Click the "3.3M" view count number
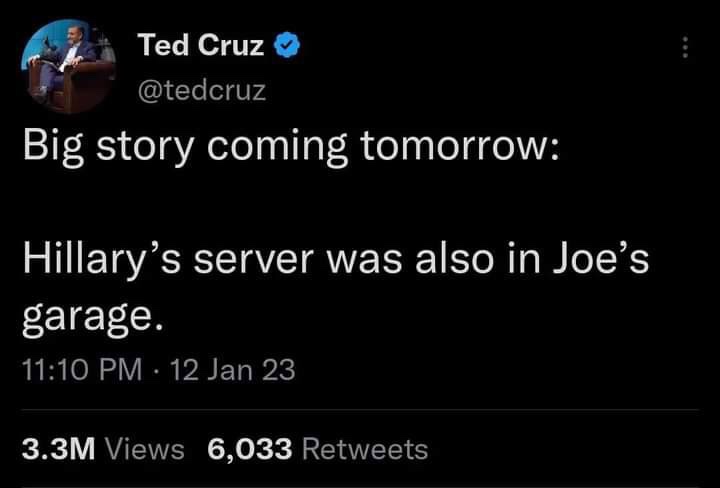The width and height of the screenshot is (720, 488). coord(58,449)
